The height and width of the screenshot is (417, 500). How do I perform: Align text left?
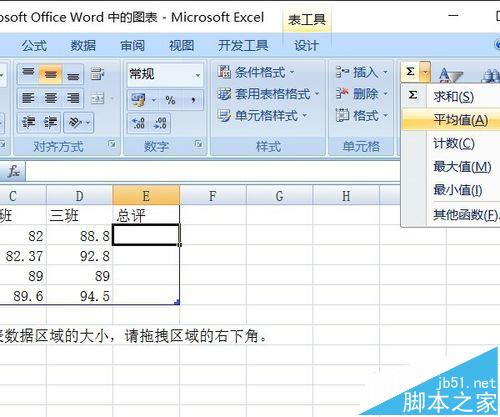coord(28,98)
